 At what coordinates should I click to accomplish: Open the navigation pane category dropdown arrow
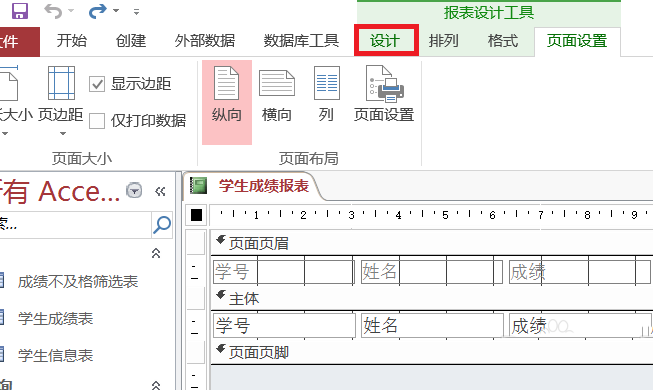[134, 191]
